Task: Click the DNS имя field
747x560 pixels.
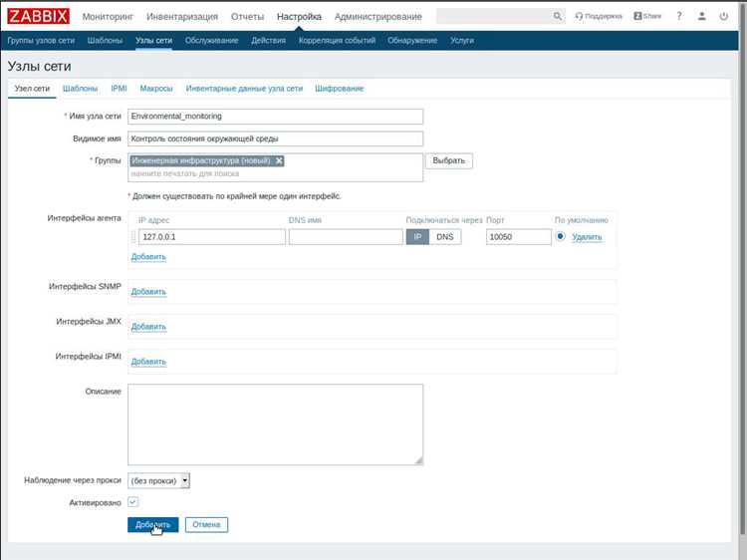Action: (346, 237)
